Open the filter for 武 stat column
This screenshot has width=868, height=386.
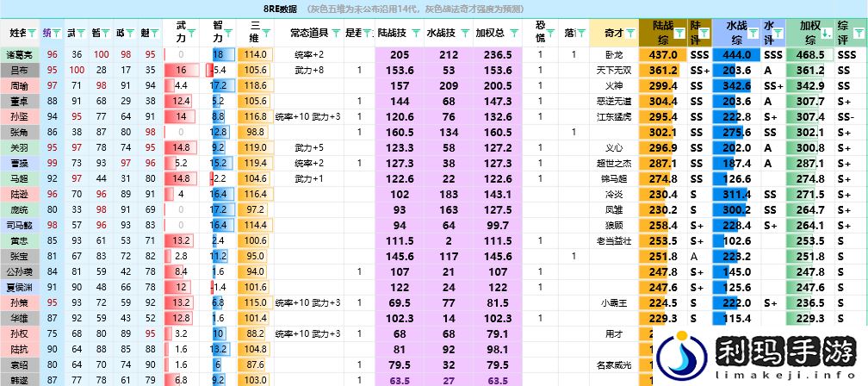(80, 34)
